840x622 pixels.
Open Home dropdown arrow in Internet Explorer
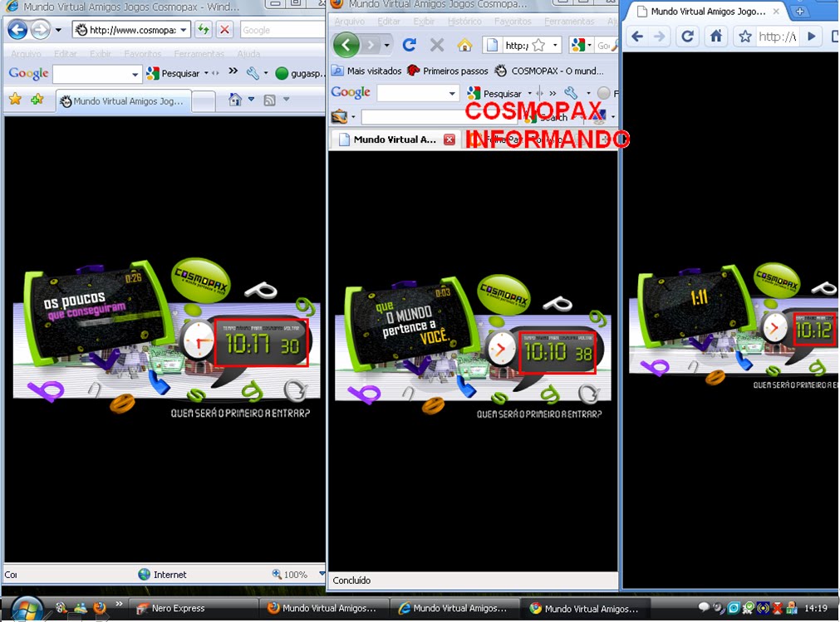coord(251,99)
